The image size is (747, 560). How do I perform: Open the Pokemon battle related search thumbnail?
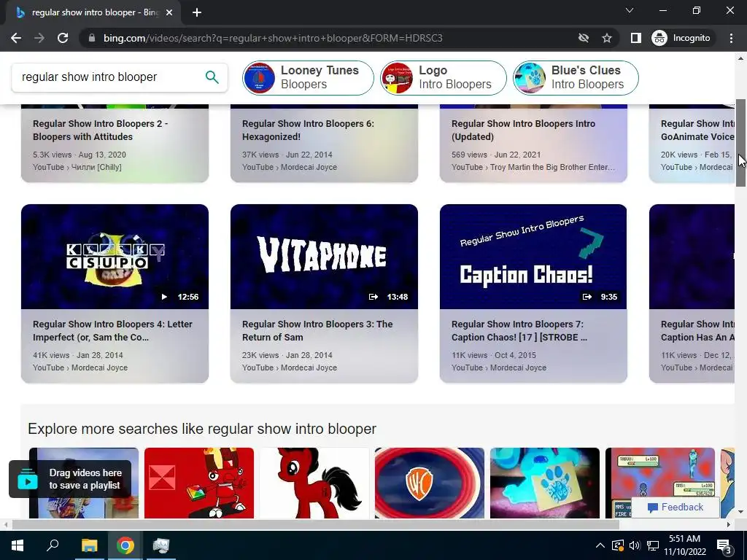(660, 476)
